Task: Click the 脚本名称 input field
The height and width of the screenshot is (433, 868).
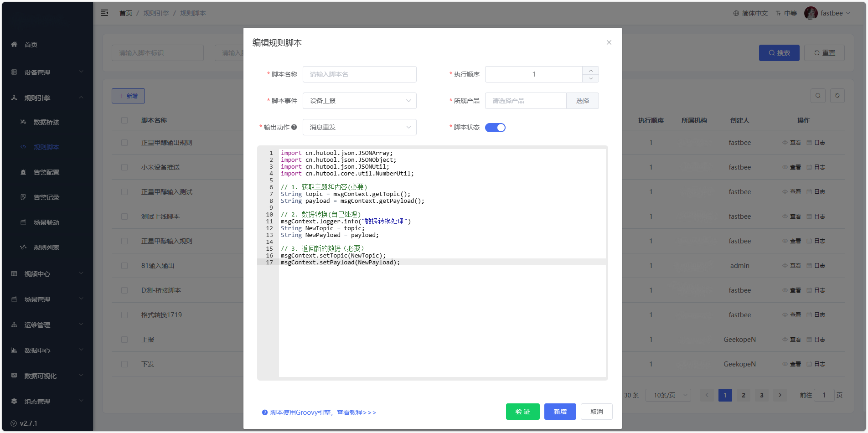Action: (x=359, y=74)
